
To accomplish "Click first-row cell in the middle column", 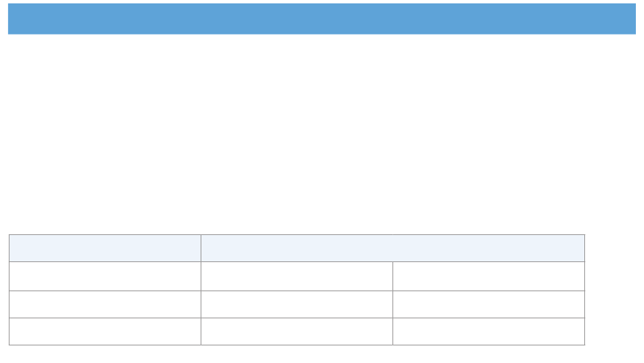I will [x=297, y=276].
